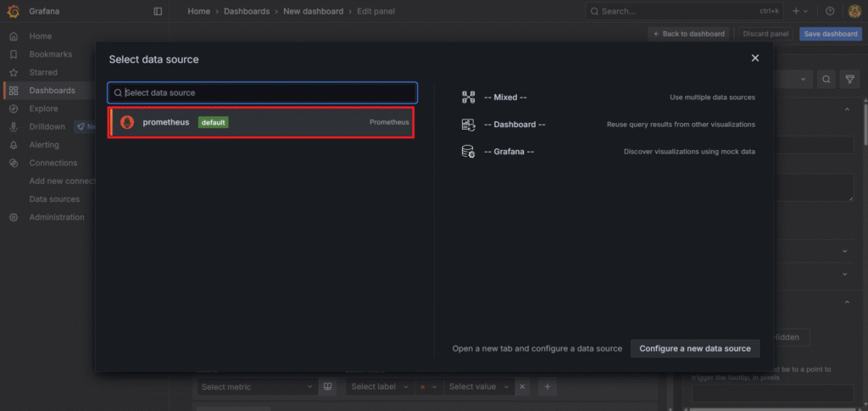The height and width of the screenshot is (411, 868).
Task: Close the Select data source dialog
Action: 755,58
